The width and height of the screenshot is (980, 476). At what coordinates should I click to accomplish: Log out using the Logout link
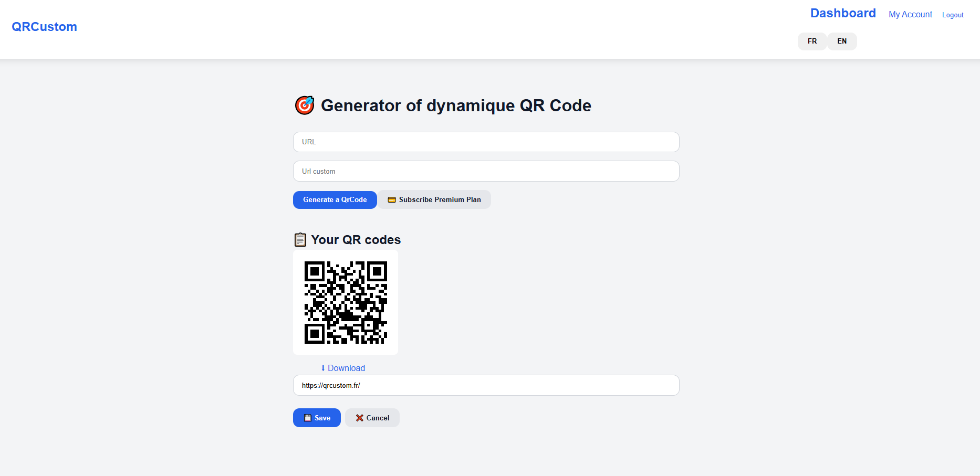click(953, 15)
